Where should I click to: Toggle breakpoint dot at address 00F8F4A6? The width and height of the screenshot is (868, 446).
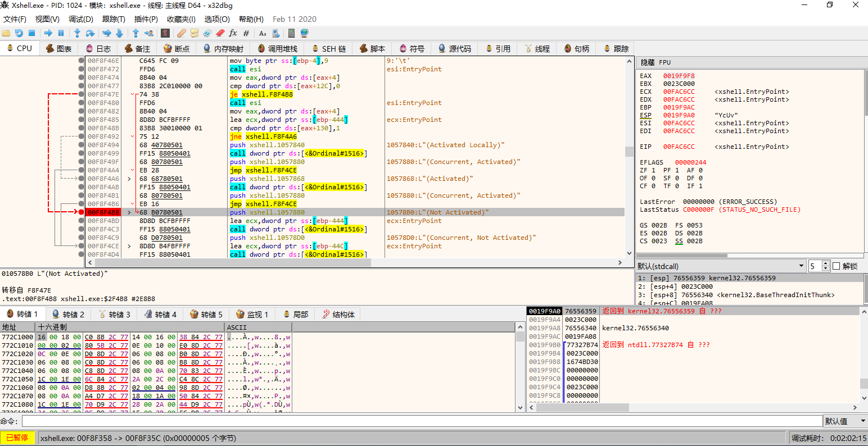[x=82, y=179]
